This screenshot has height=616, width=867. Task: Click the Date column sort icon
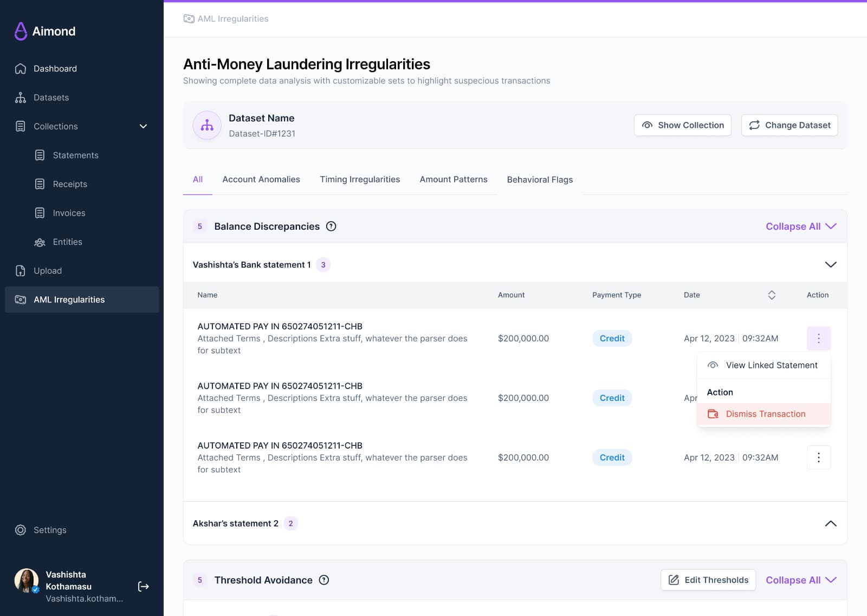coord(772,295)
